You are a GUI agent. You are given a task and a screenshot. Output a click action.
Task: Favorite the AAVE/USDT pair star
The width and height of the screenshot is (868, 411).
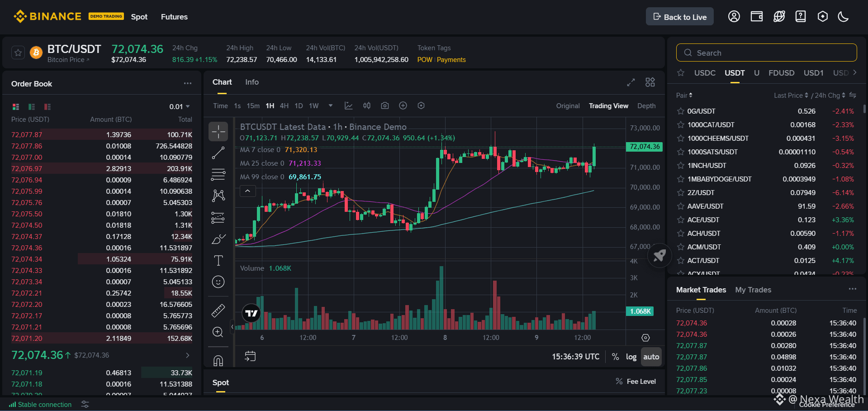[680, 206]
